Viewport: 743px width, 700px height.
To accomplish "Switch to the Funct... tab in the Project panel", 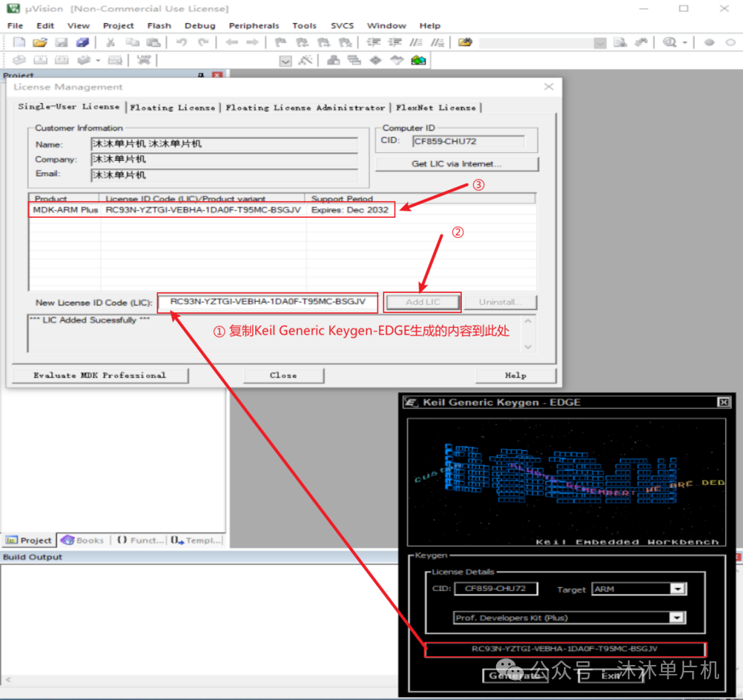I will click(x=140, y=540).
